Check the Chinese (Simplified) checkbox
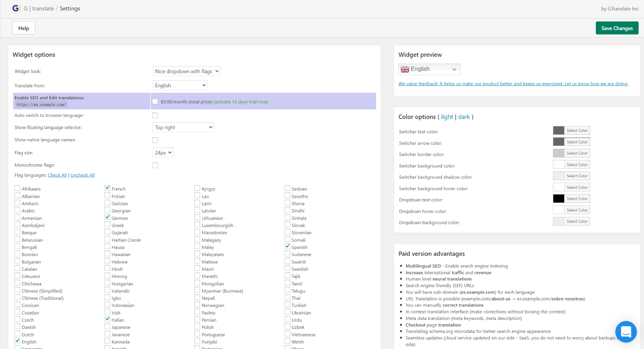This screenshot has width=644, height=349. click(17, 290)
